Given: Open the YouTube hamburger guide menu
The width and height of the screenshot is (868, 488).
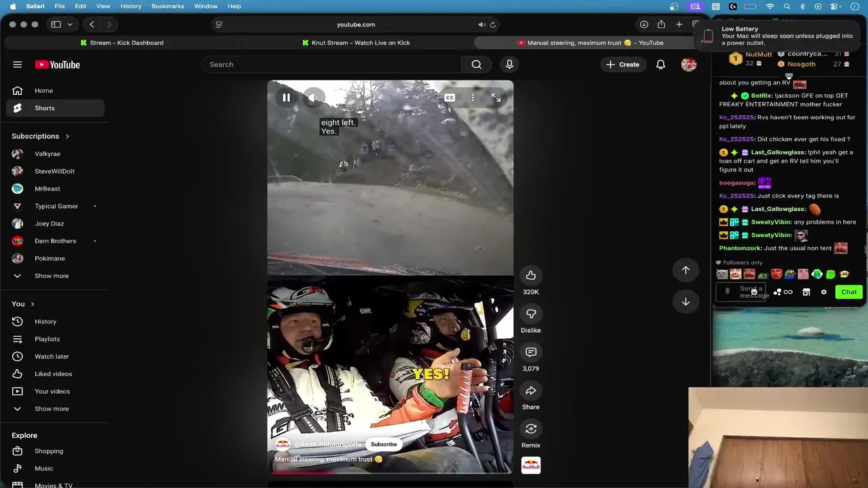Looking at the screenshot, I should click(17, 64).
